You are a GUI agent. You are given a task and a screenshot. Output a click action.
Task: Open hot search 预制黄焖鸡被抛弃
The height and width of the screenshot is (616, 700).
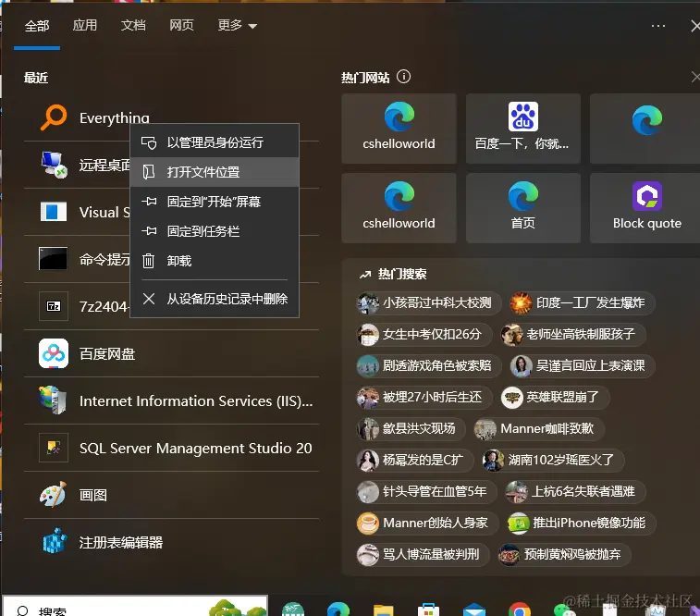564,554
